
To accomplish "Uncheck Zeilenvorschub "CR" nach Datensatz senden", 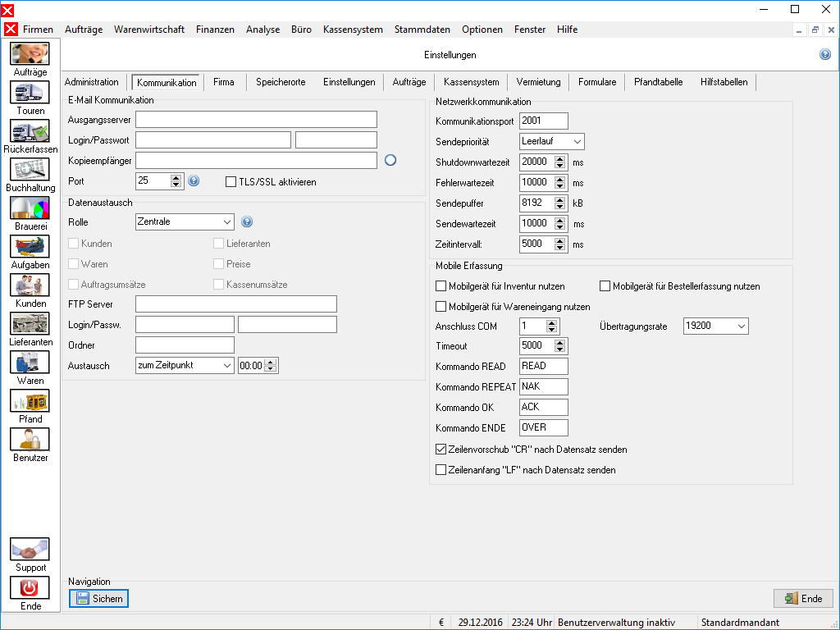I will [x=441, y=450].
